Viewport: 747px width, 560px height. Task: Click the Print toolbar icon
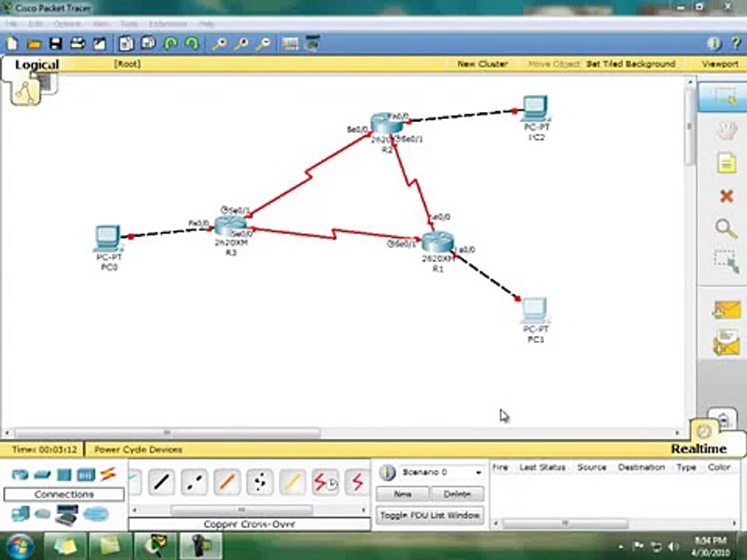click(x=78, y=44)
